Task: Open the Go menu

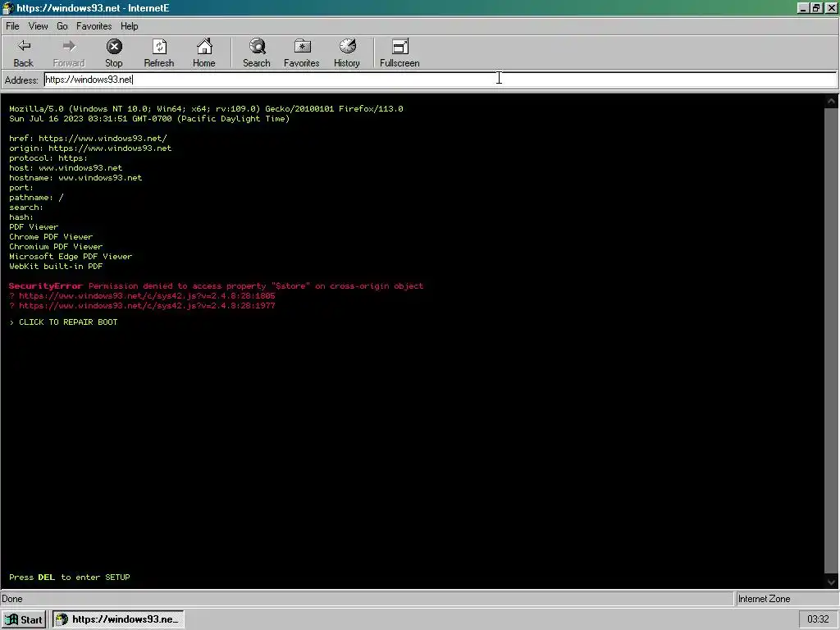Action: (62, 26)
